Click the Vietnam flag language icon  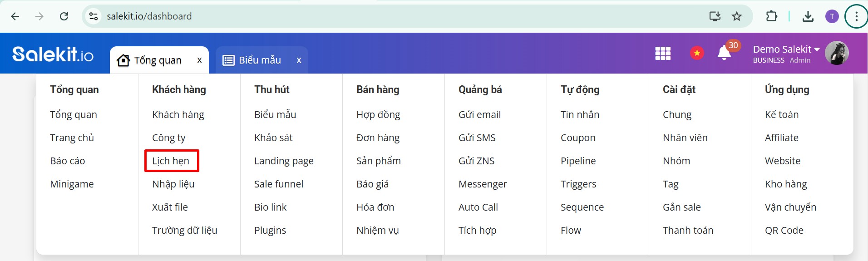point(697,53)
